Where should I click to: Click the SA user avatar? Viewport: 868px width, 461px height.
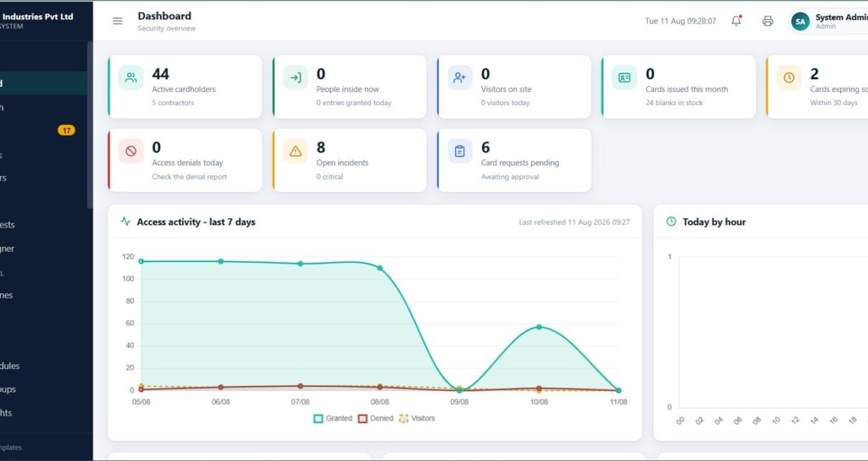800,22
